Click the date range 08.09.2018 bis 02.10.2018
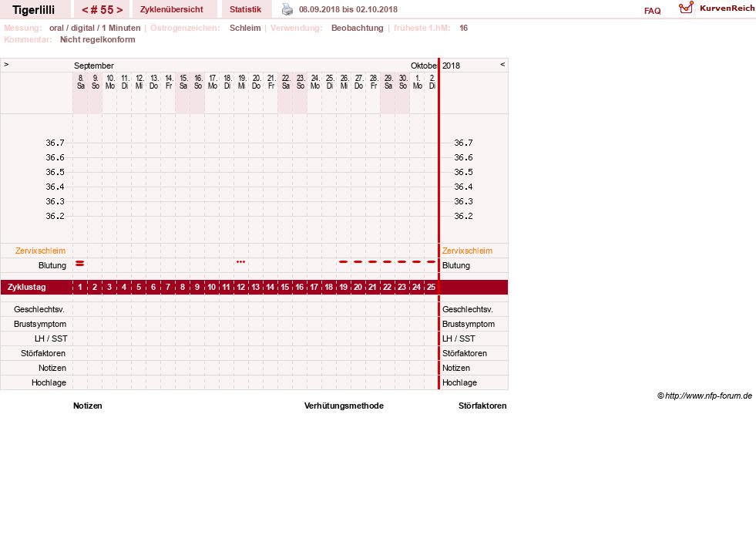Image resolution: width=756 pixels, height=559 pixels. (x=348, y=9)
